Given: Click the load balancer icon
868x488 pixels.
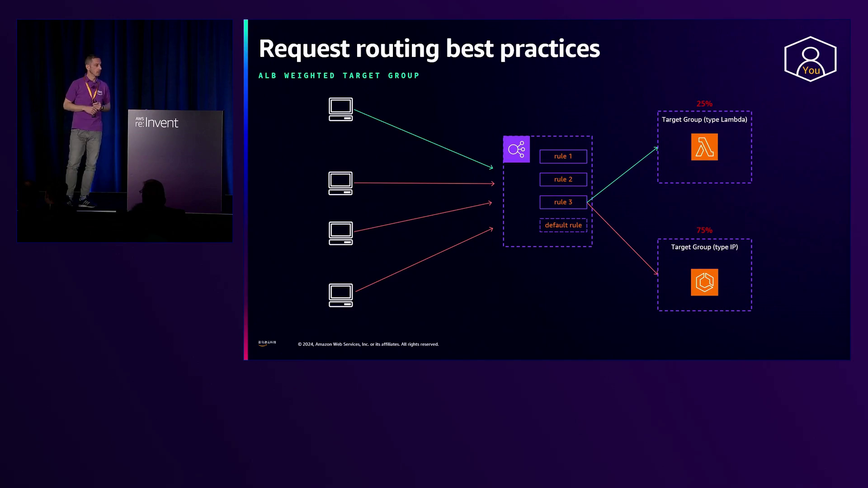Looking at the screenshot, I should tap(516, 149).
